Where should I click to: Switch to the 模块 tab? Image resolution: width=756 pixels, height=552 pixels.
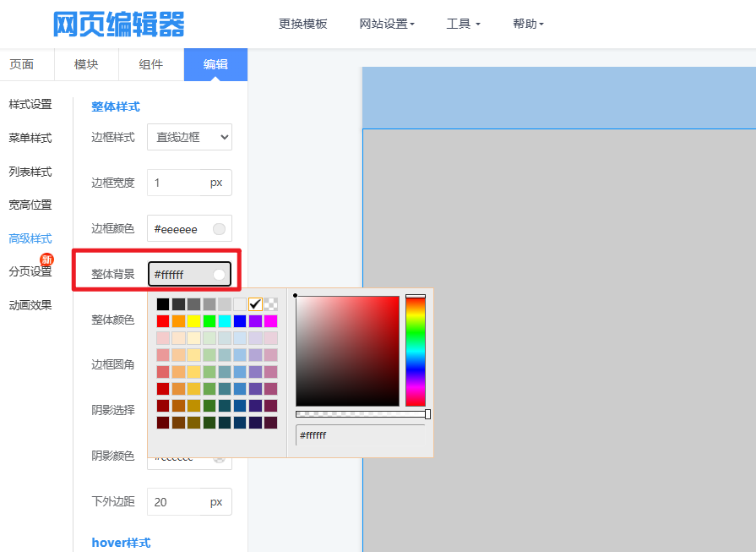(x=86, y=64)
